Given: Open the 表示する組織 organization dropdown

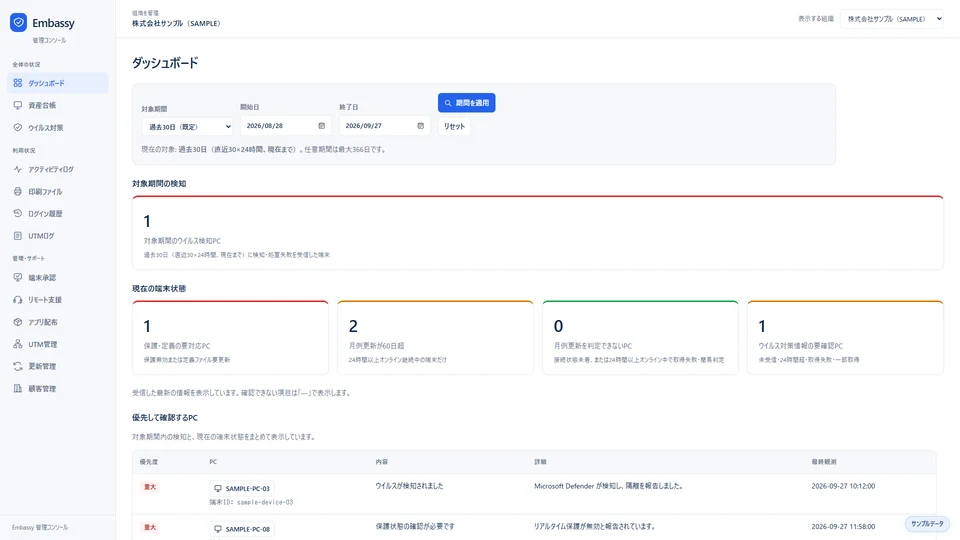Looking at the screenshot, I should pos(891,19).
